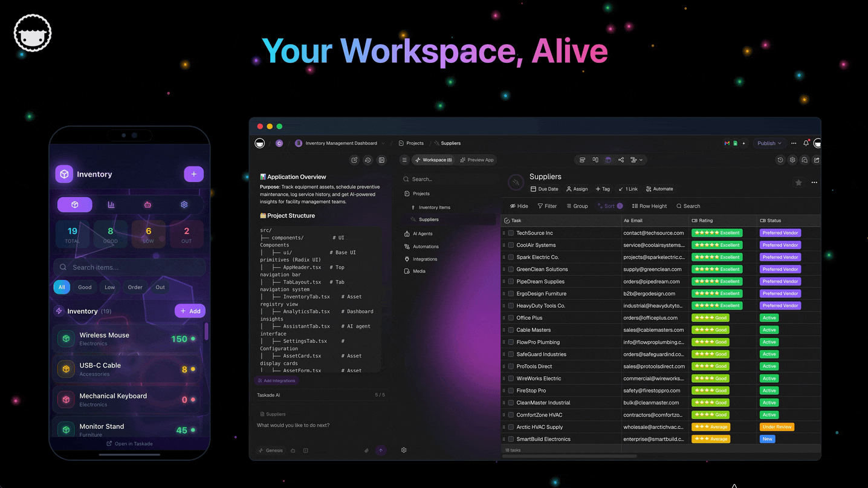Open the Integrations section
Viewport: 868px width, 488px height.
[x=424, y=259]
